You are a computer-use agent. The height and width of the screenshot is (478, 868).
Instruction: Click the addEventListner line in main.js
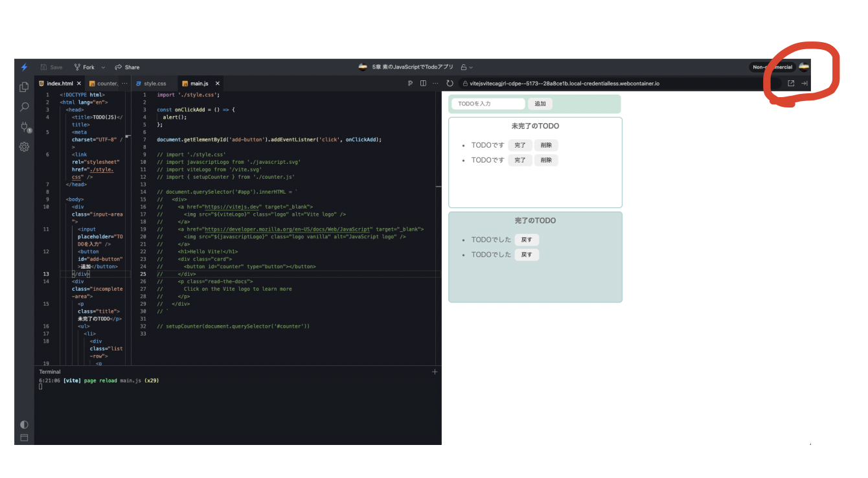click(x=269, y=139)
